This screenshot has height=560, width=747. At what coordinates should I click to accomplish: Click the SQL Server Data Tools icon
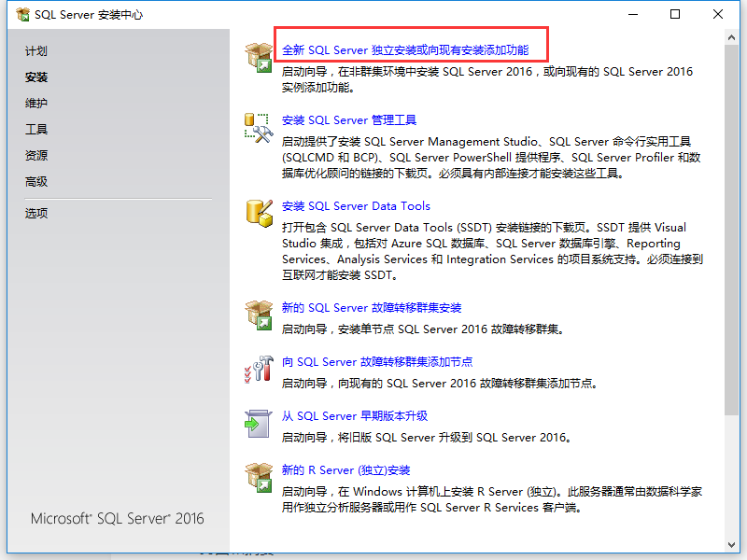260,214
